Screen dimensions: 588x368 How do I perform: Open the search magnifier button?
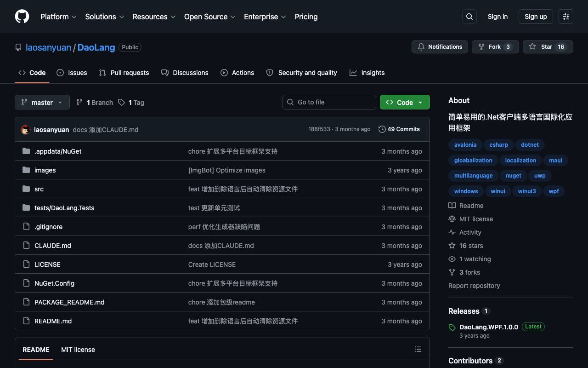[x=469, y=17]
